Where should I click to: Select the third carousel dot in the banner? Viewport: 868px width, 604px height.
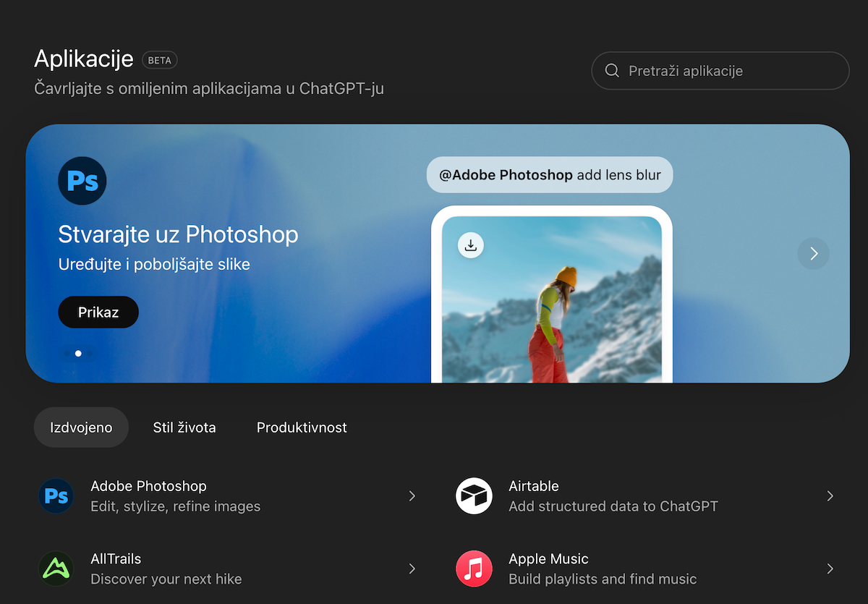coord(90,354)
